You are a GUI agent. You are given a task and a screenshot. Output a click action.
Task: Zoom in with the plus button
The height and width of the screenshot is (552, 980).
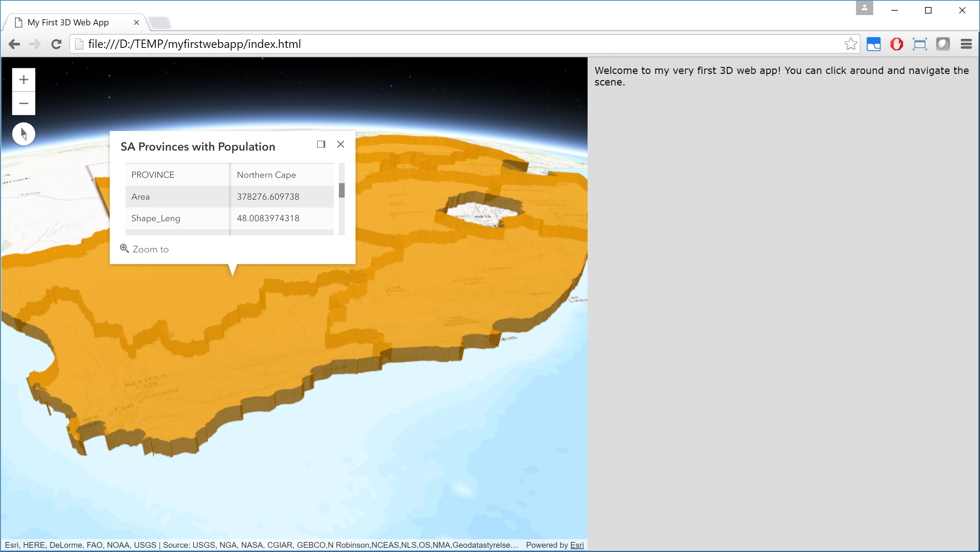coord(23,80)
